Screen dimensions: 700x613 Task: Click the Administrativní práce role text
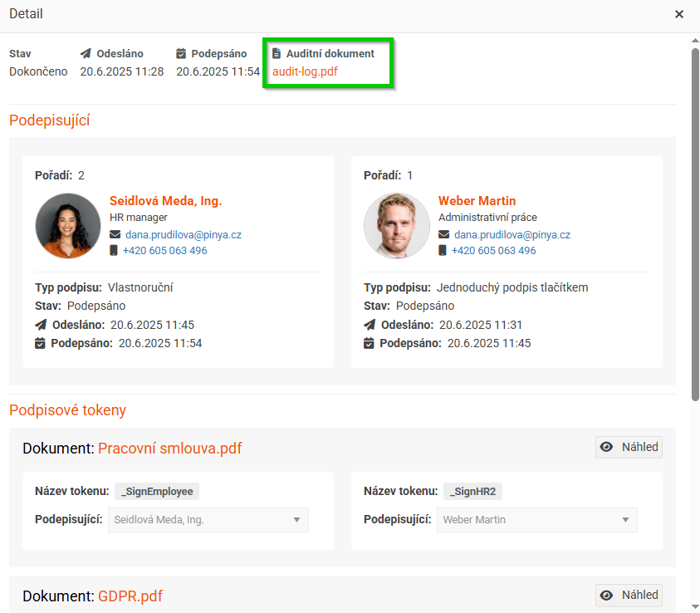point(487,218)
